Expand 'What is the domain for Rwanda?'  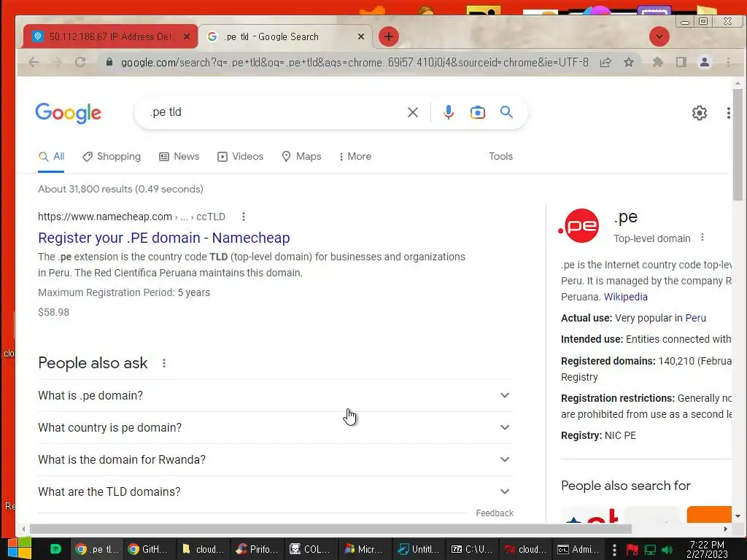point(275,459)
